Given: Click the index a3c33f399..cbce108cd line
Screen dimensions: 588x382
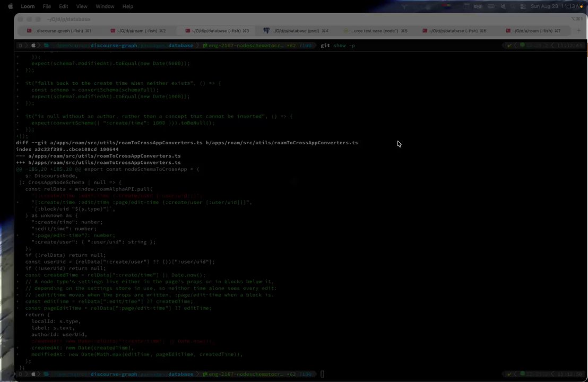Looking at the screenshot, I should click(67, 149).
